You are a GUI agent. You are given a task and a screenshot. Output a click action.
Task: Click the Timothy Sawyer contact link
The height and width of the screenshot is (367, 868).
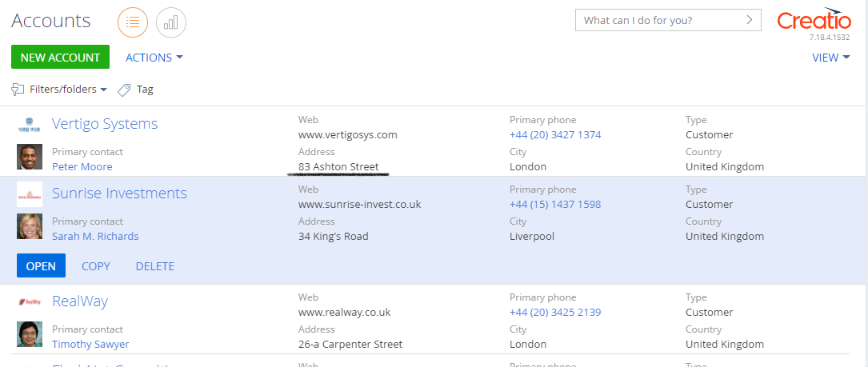tap(90, 345)
